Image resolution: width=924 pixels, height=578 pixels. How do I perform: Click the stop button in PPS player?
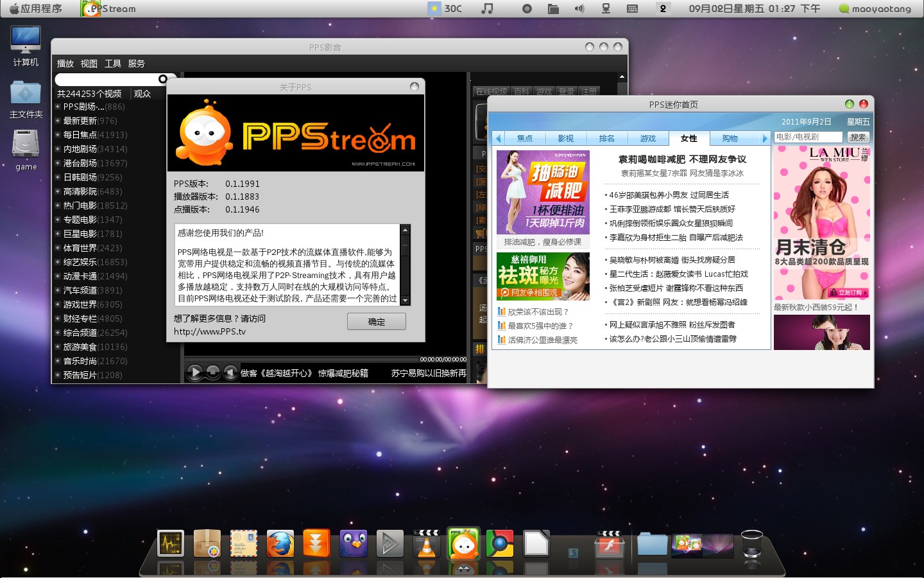pos(213,372)
